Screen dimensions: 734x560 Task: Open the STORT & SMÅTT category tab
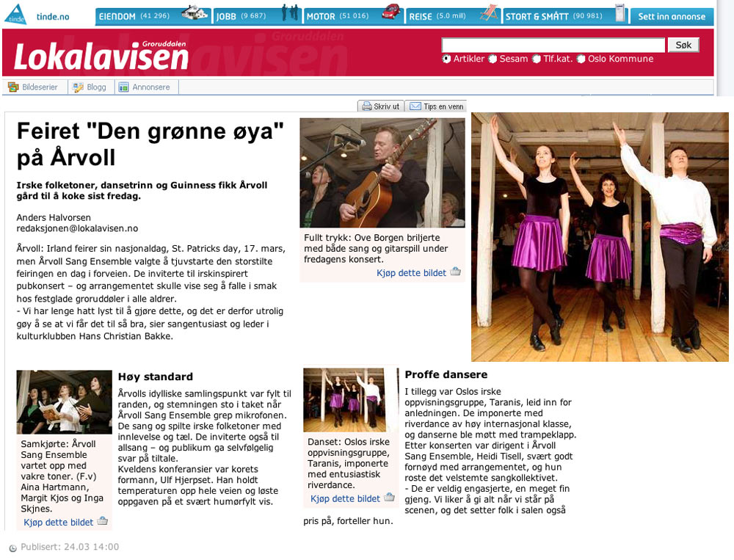coord(565,16)
